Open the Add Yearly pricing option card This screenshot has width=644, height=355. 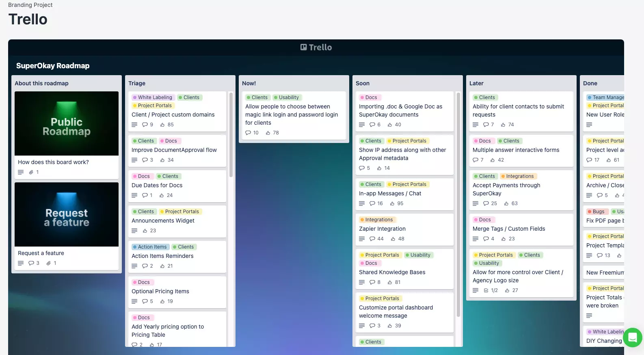[x=177, y=329]
